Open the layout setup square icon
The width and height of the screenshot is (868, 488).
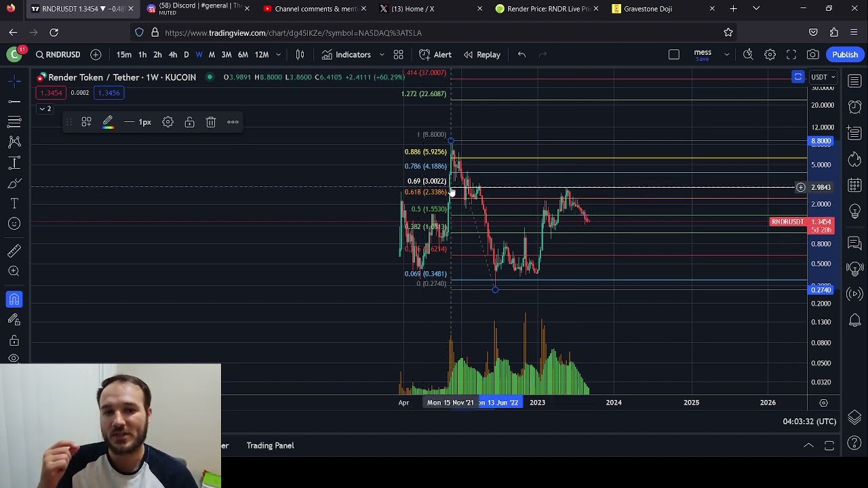(674, 54)
